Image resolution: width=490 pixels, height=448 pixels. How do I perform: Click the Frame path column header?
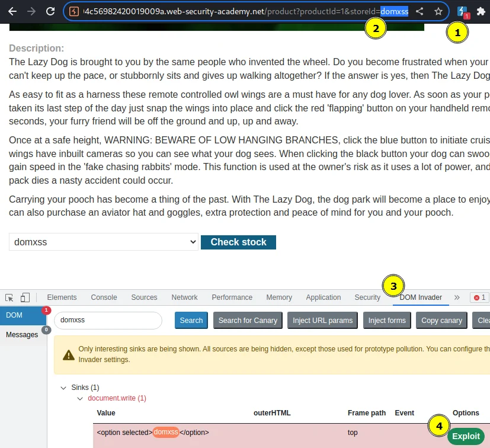(x=367, y=413)
